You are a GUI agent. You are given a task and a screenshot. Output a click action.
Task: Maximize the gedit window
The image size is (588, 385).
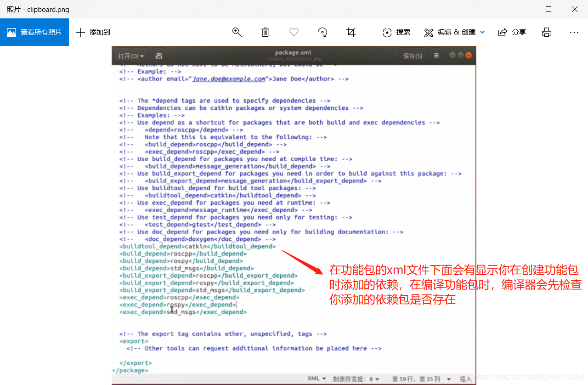click(460, 55)
